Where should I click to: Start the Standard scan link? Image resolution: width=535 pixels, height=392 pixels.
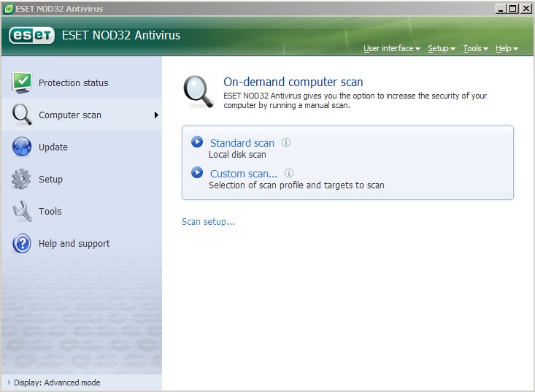pyautogui.click(x=242, y=143)
